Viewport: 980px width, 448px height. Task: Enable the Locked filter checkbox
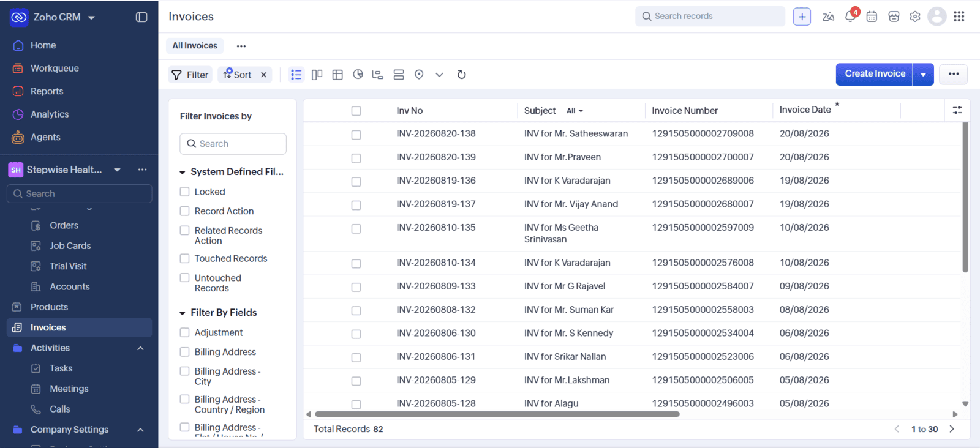click(184, 192)
